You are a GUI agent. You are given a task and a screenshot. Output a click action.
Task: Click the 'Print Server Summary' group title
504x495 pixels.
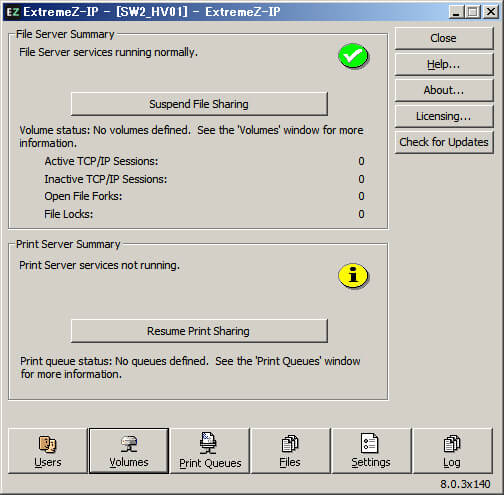68,244
